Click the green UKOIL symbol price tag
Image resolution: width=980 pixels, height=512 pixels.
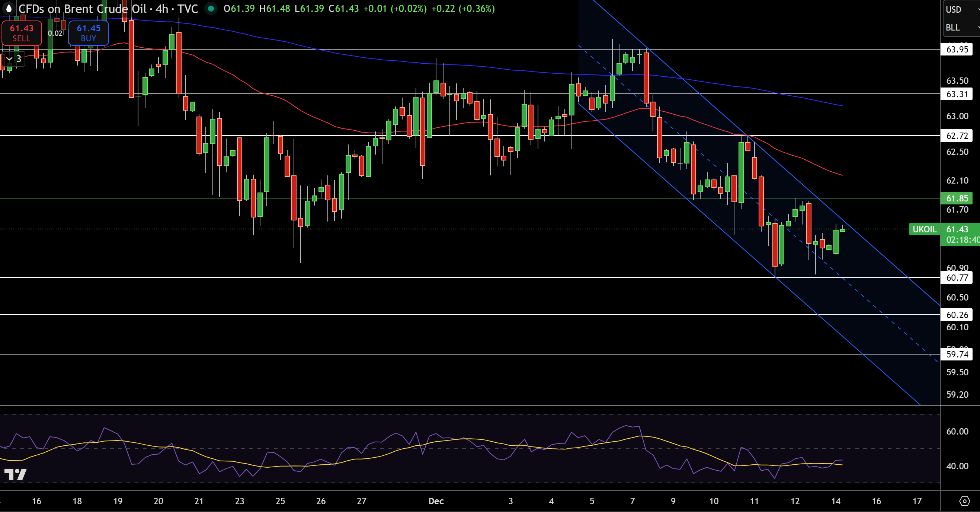coord(924,229)
